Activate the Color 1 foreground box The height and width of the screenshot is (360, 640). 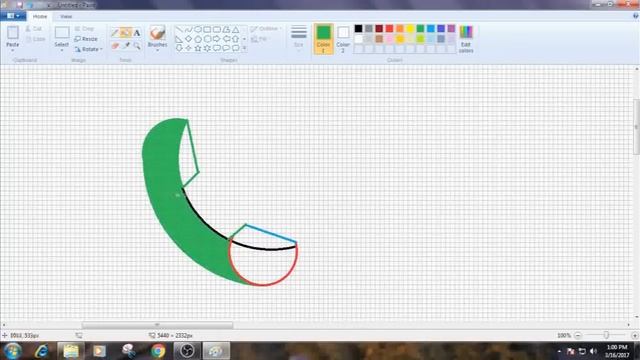[x=323, y=39]
